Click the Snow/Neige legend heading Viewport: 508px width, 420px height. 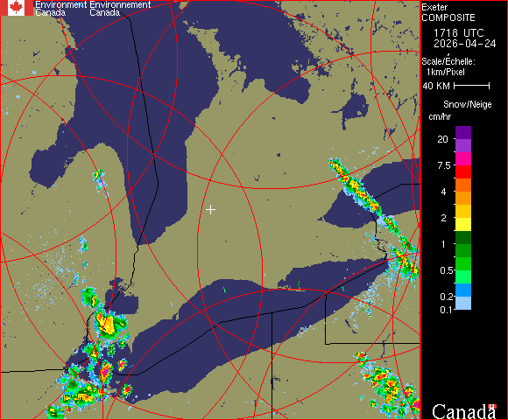468,104
